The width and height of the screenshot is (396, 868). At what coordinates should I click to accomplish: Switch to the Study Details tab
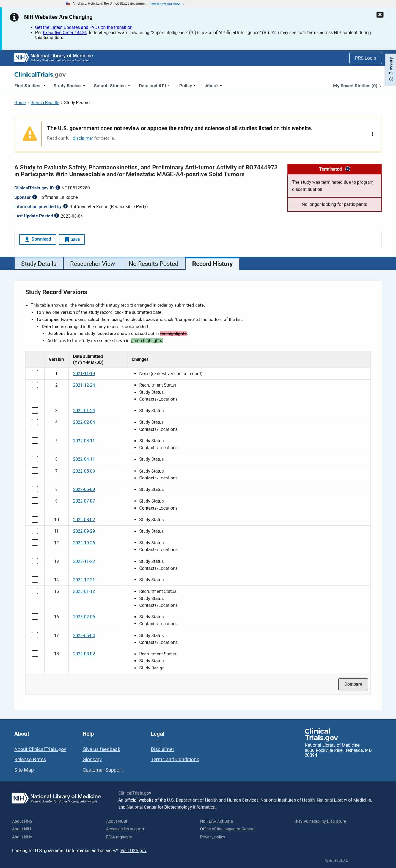(x=39, y=264)
